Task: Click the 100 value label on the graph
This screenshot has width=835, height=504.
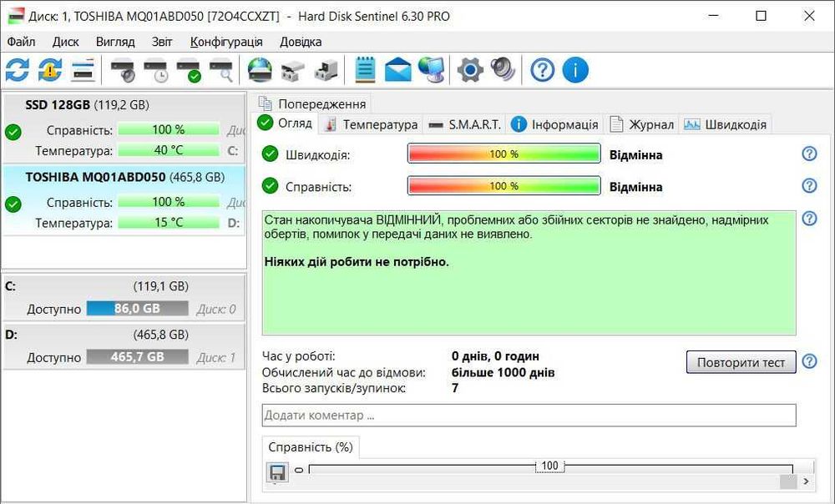Action: pyautogui.click(x=549, y=466)
